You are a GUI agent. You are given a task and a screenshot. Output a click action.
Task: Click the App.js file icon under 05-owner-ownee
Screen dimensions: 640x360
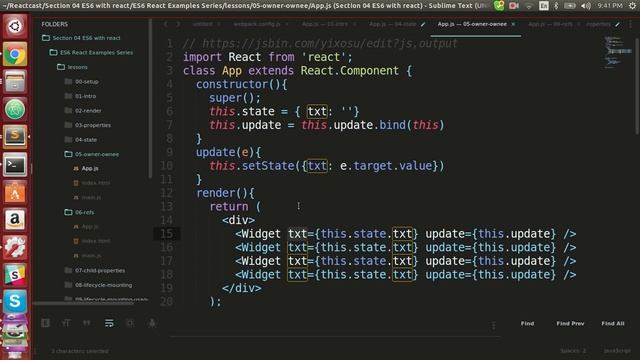[76, 169]
